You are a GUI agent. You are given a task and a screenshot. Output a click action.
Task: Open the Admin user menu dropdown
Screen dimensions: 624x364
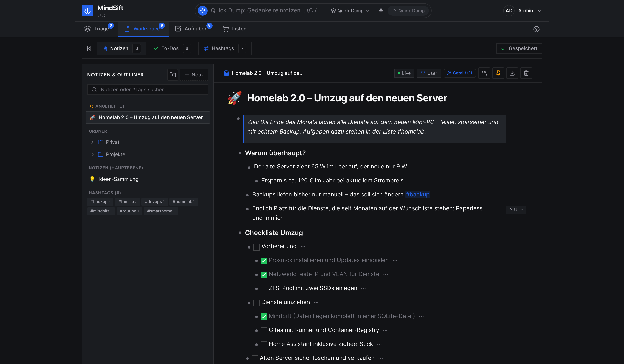pyautogui.click(x=522, y=11)
